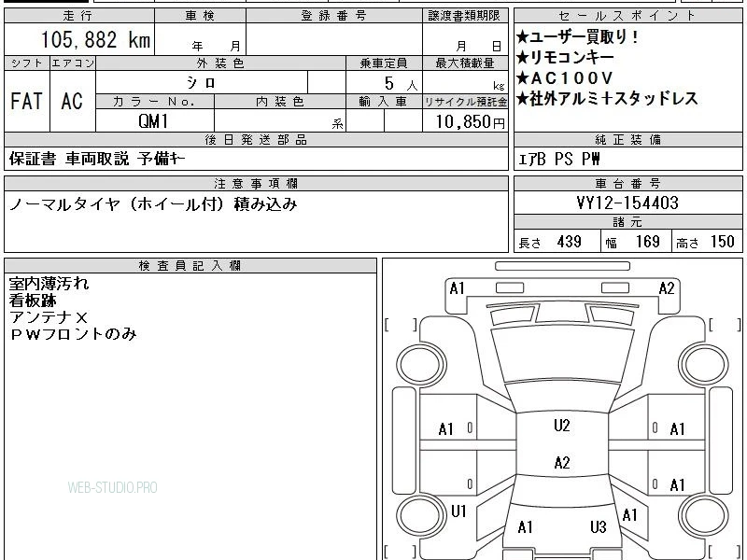Select the ★ユーザー買取り! sales point line
747x560 pixels.
point(577,37)
